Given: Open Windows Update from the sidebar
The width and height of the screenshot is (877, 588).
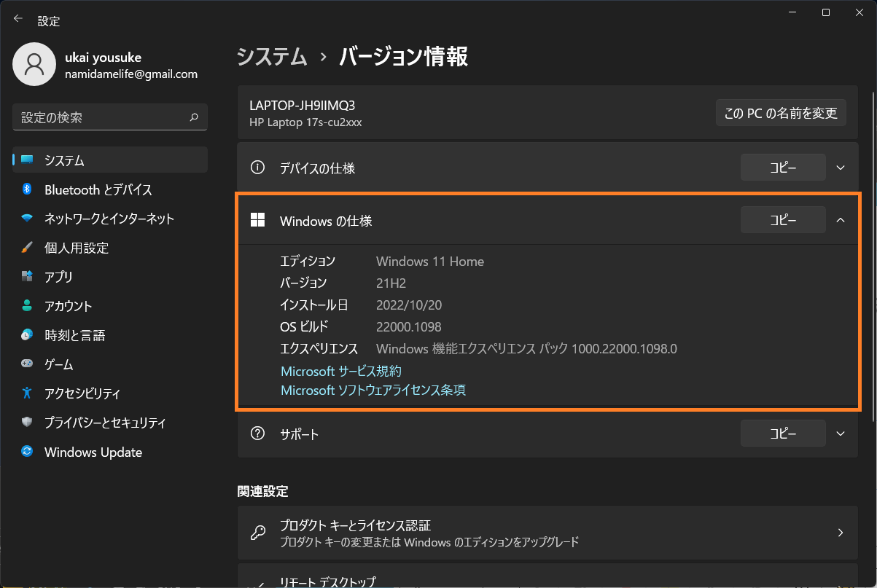Looking at the screenshot, I should pos(26,452).
